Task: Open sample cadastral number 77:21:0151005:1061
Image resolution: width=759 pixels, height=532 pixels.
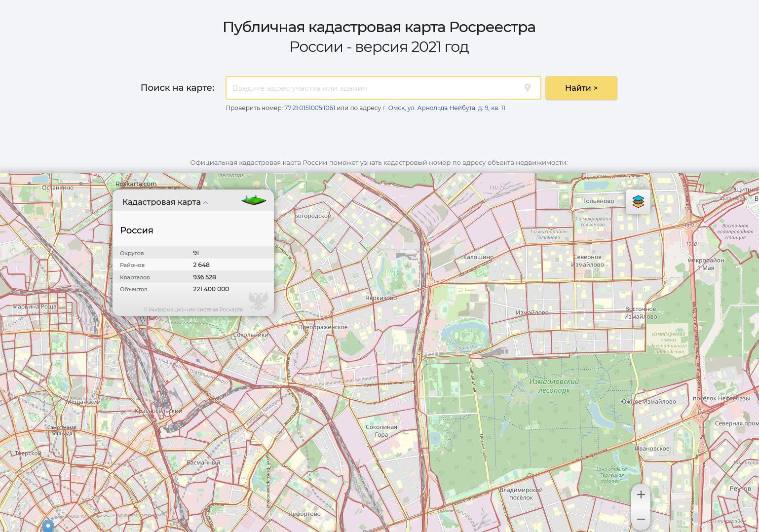Action: click(x=309, y=108)
